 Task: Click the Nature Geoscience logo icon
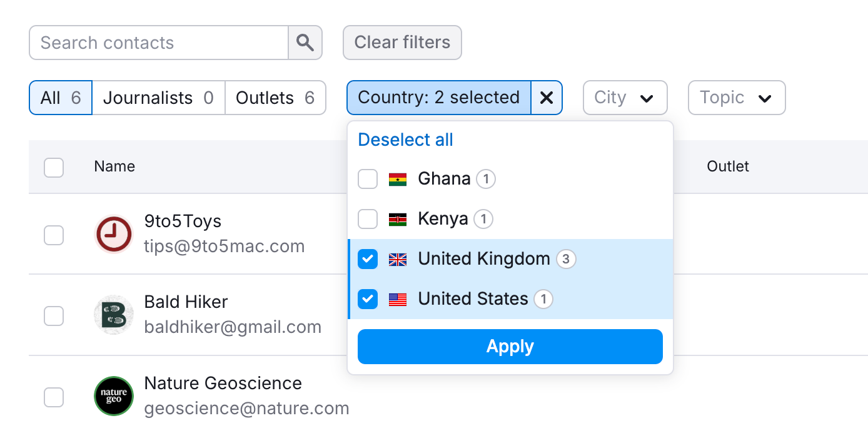114,395
